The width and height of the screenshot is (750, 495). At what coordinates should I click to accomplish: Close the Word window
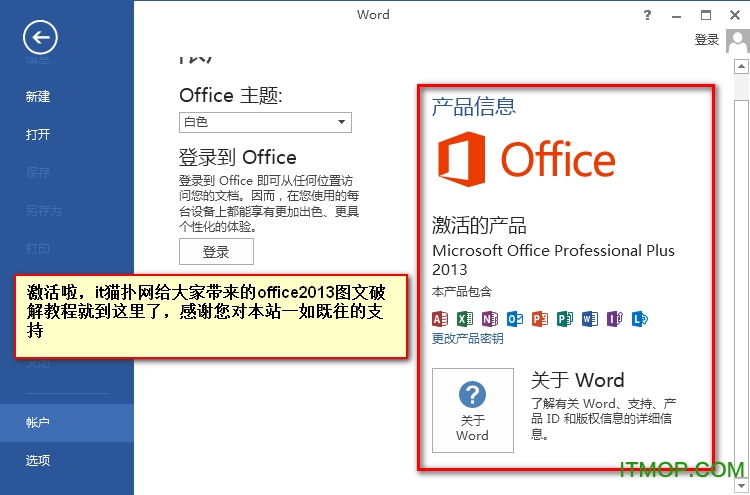(735, 15)
